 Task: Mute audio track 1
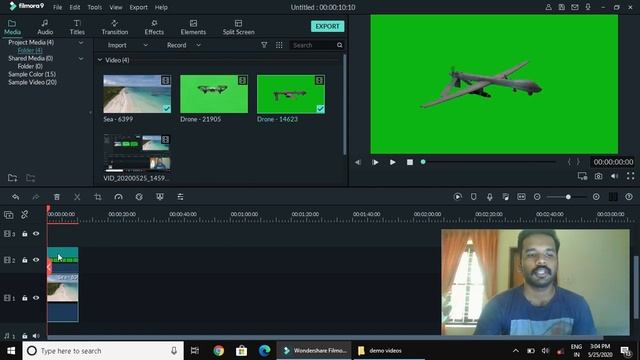click(x=36, y=336)
